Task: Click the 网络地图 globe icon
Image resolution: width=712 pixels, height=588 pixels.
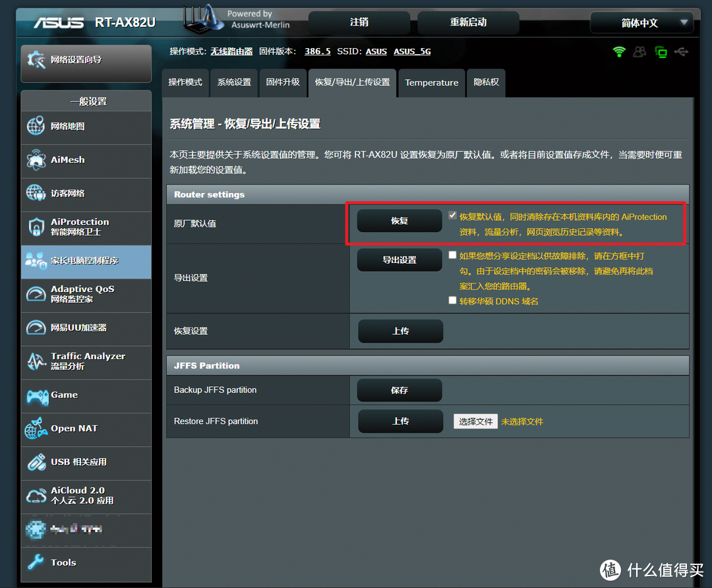Action: click(x=36, y=126)
